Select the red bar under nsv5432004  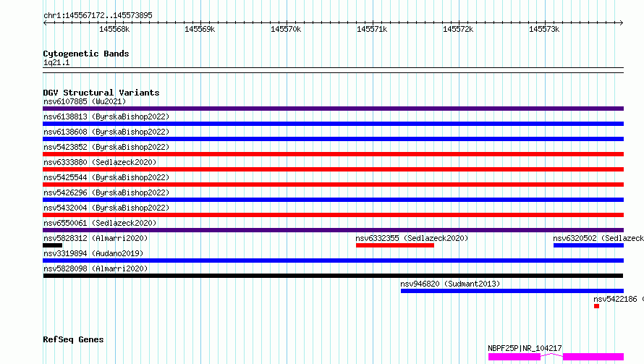(x=333, y=215)
